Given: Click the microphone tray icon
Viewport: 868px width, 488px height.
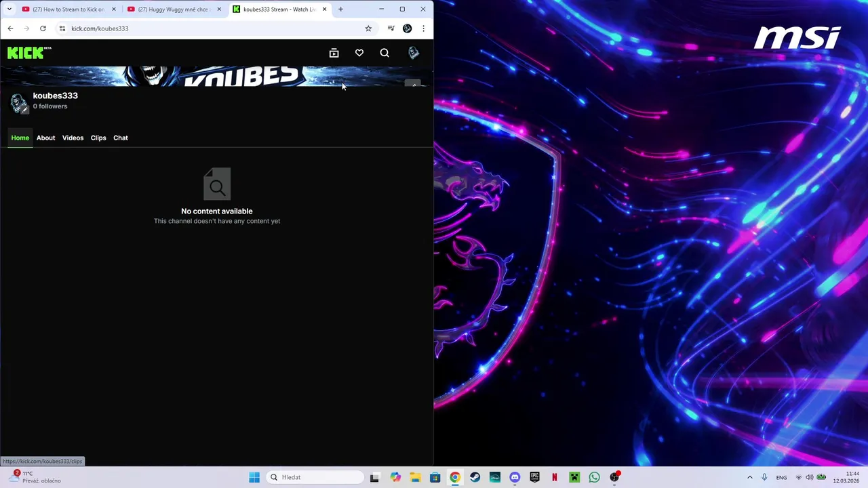Looking at the screenshot, I should (x=764, y=477).
